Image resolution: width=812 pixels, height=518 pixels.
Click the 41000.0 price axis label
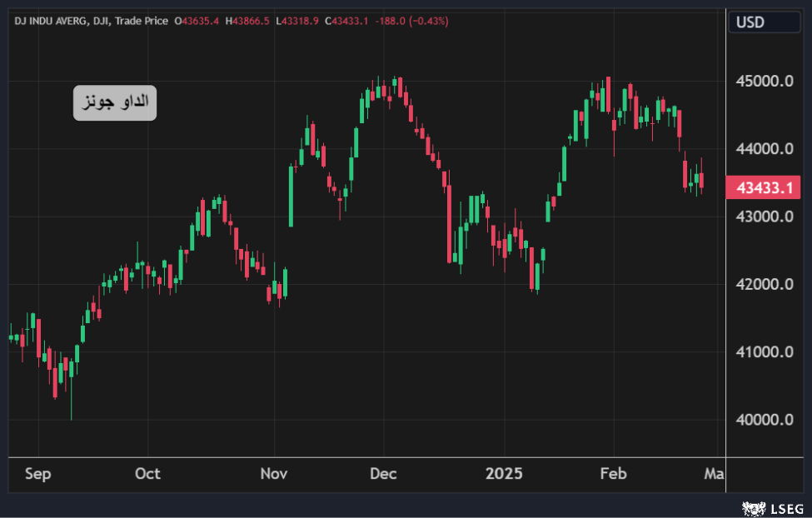[x=762, y=351]
